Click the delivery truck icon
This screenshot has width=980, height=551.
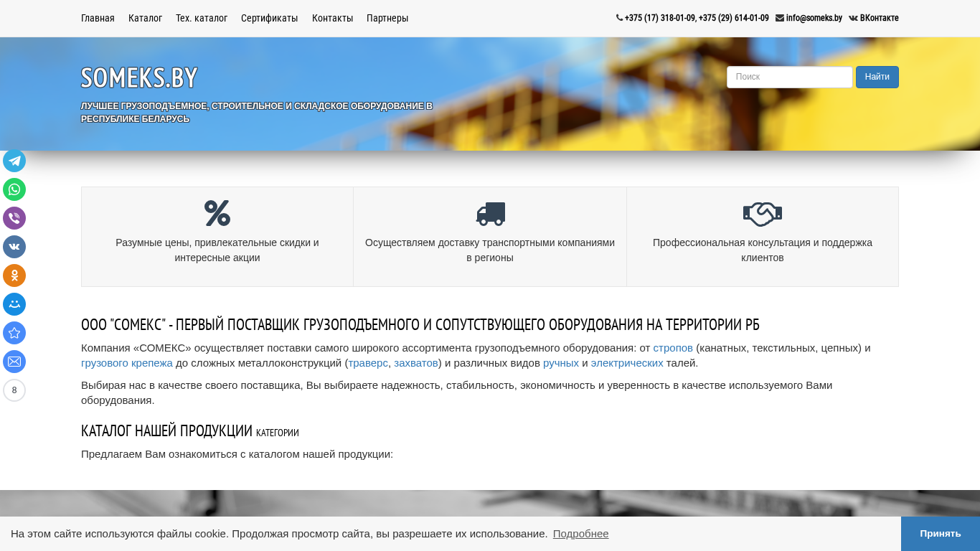tap(491, 214)
